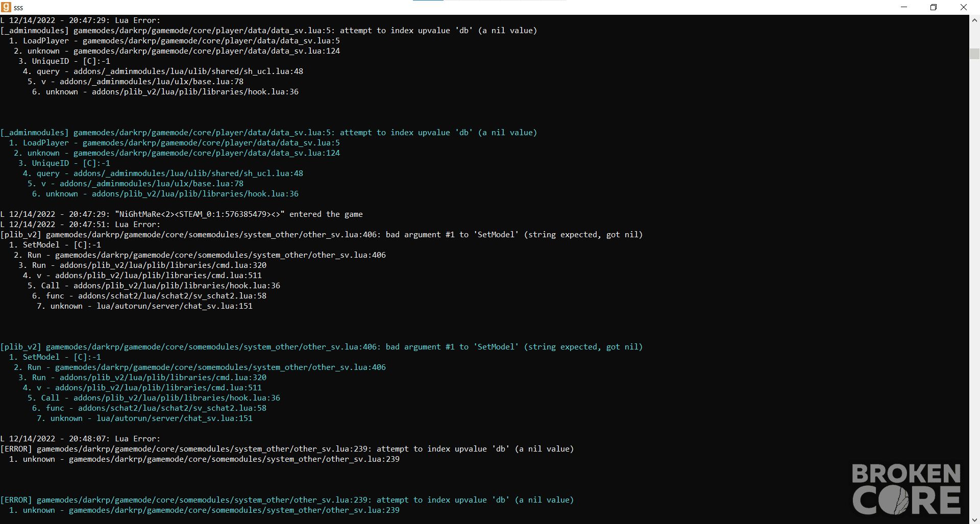Click cyan [ERROR] other_sv.lua:239 error line

(287, 500)
